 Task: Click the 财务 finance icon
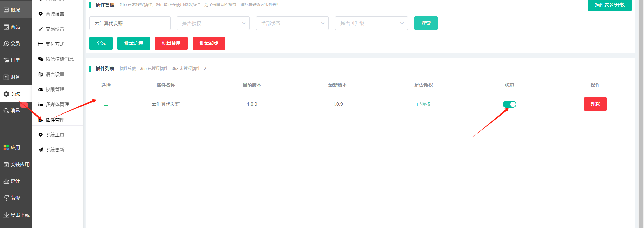[x=6, y=77]
